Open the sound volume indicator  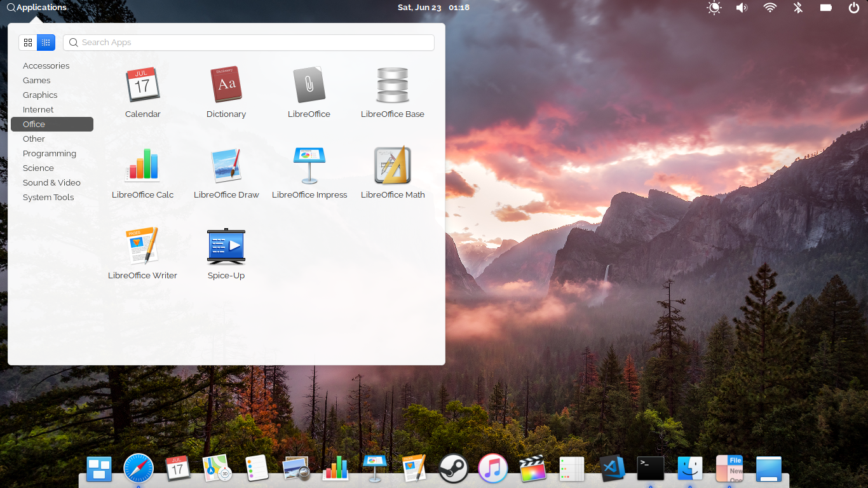[x=742, y=8]
